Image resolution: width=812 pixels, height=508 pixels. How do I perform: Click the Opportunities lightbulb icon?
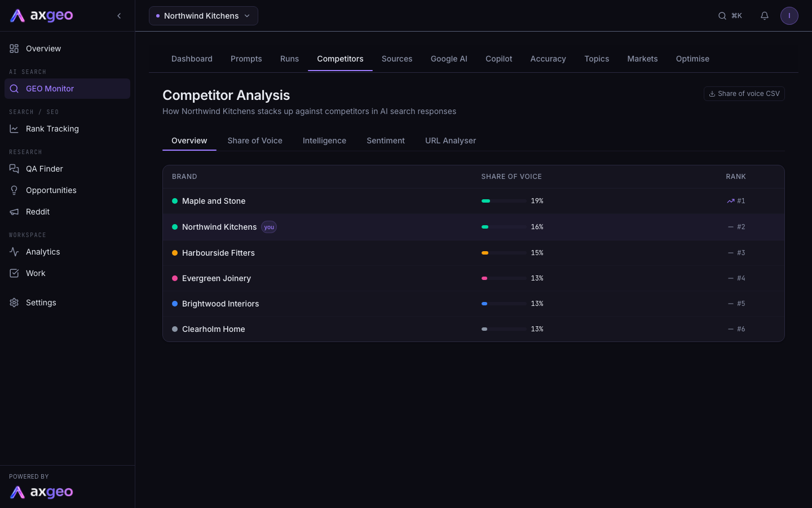click(x=14, y=190)
